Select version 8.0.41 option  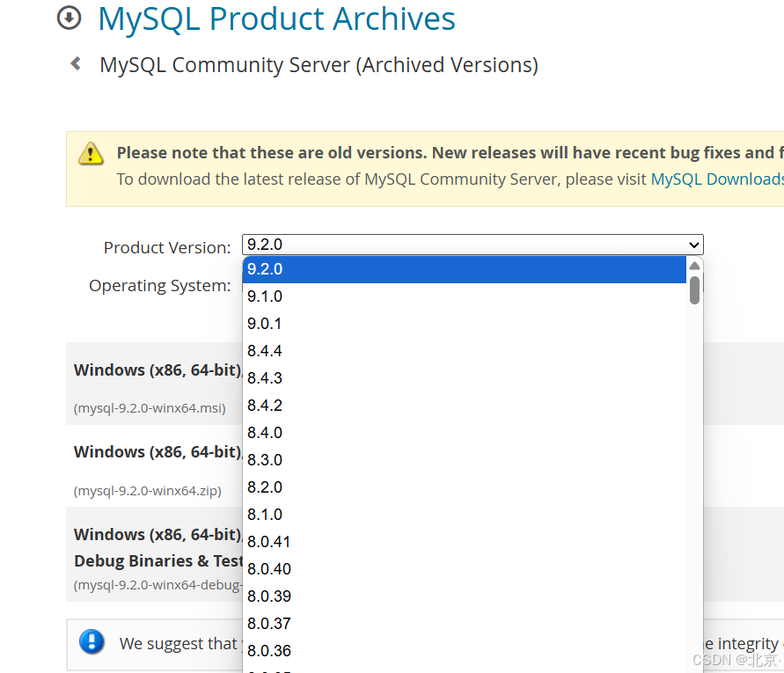(x=464, y=542)
